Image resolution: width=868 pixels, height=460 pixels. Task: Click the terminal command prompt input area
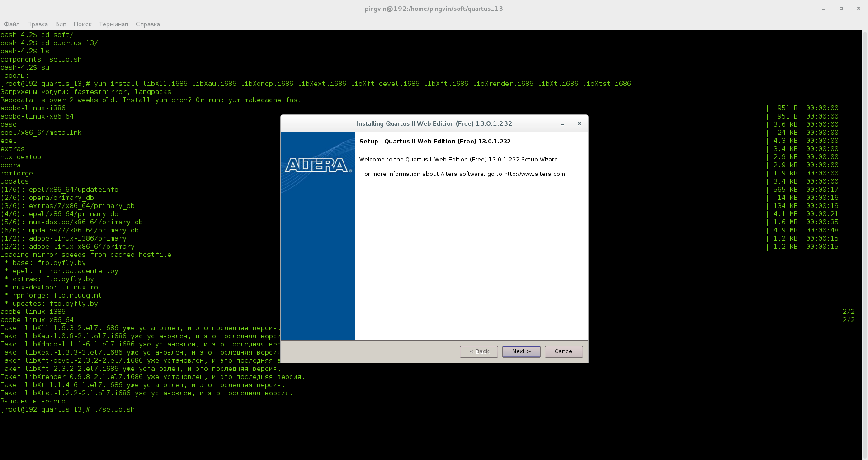4,417
